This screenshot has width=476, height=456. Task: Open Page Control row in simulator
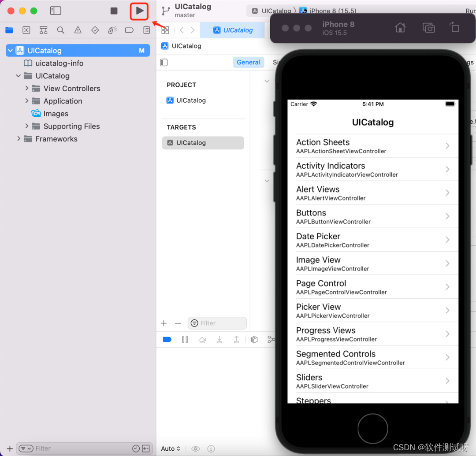point(373,287)
